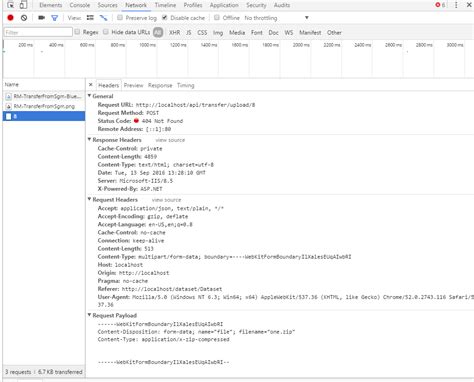
Task: Sort requests by Name column header
Action: pyautogui.click(x=44, y=85)
